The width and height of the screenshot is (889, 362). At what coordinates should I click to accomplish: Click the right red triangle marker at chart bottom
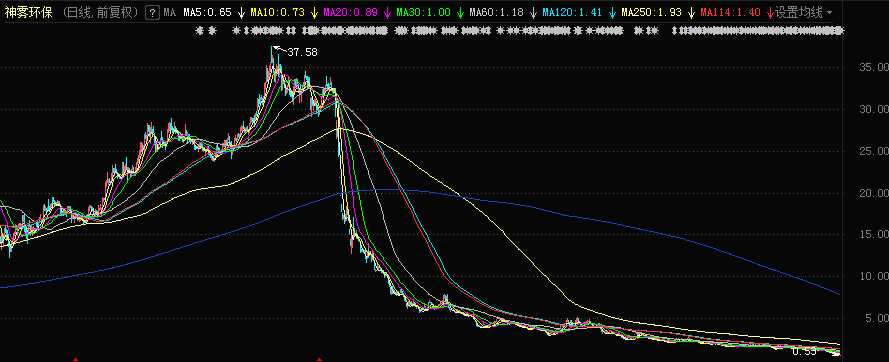point(319,360)
